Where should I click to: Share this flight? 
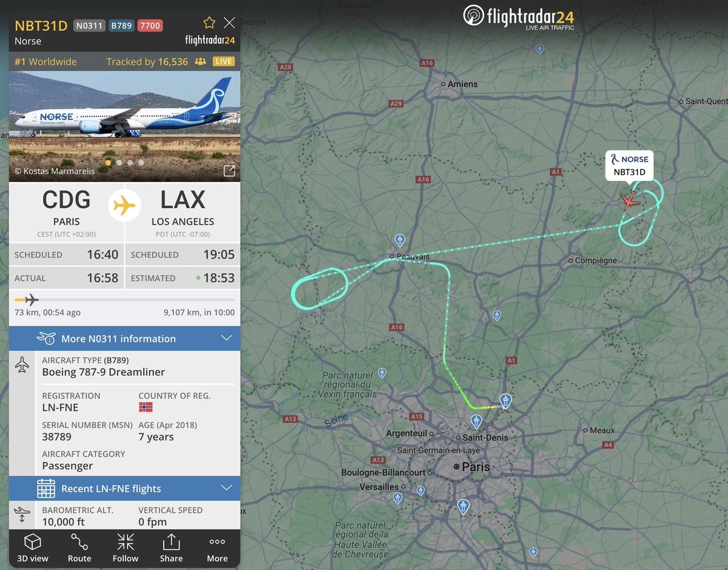pos(171,548)
